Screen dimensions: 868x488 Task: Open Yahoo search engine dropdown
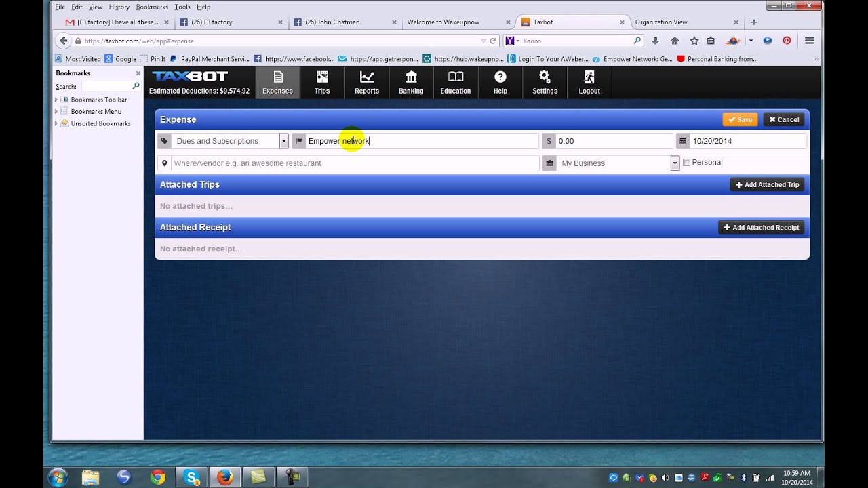pyautogui.click(x=517, y=41)
